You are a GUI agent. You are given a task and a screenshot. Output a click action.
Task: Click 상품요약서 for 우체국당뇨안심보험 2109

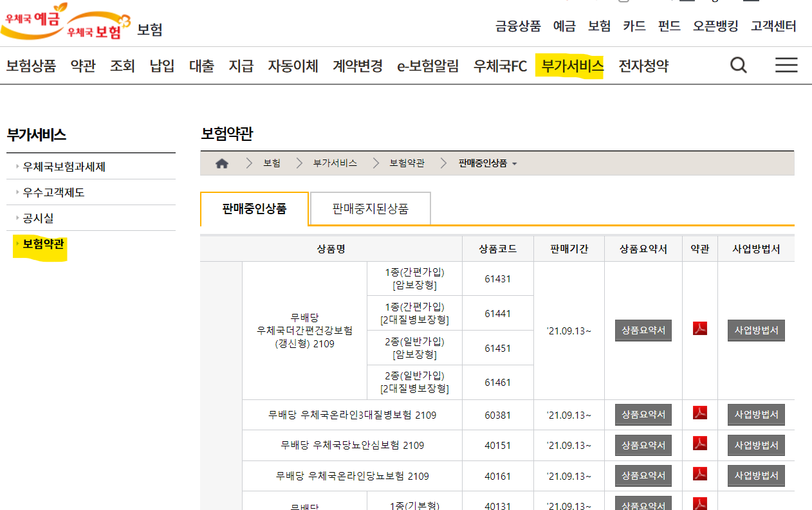[x=643, y=445]
